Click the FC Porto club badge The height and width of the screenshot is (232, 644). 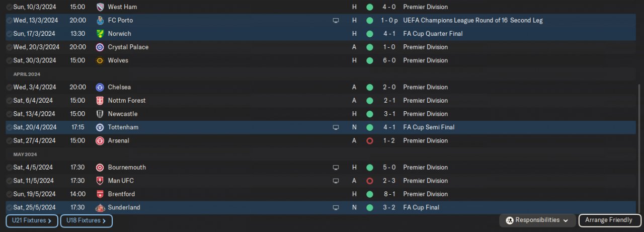point(100,21)
